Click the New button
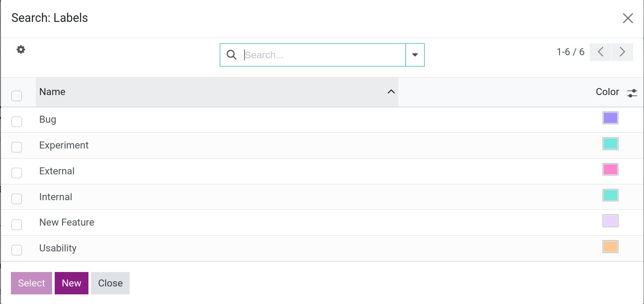The width and height of the screenshot is (644, 304). click(x=71, y=283)
